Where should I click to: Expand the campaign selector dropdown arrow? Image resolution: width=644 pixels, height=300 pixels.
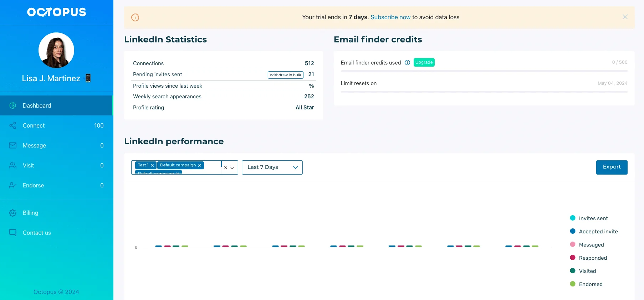(232, 167)
